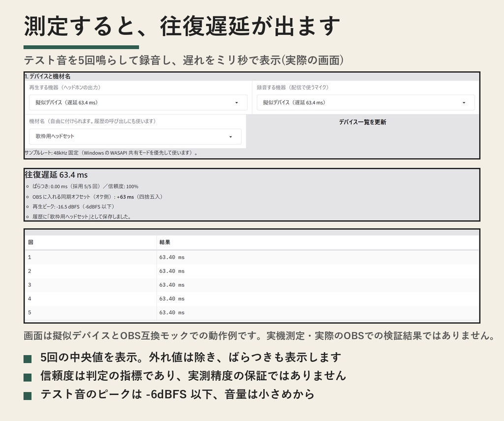This screenshot has height=421, width=504.
Task: Click the 63.40 ms result in row 3
Action: (x=172, y=285)
